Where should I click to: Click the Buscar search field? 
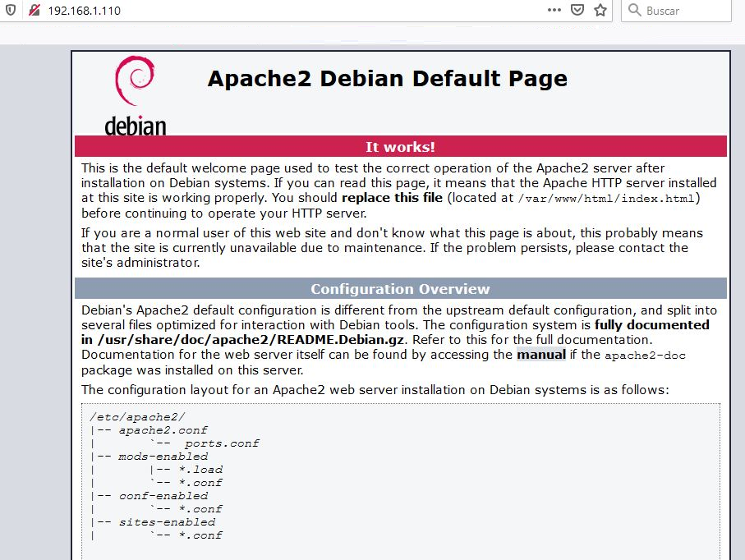tap(676, 11)
